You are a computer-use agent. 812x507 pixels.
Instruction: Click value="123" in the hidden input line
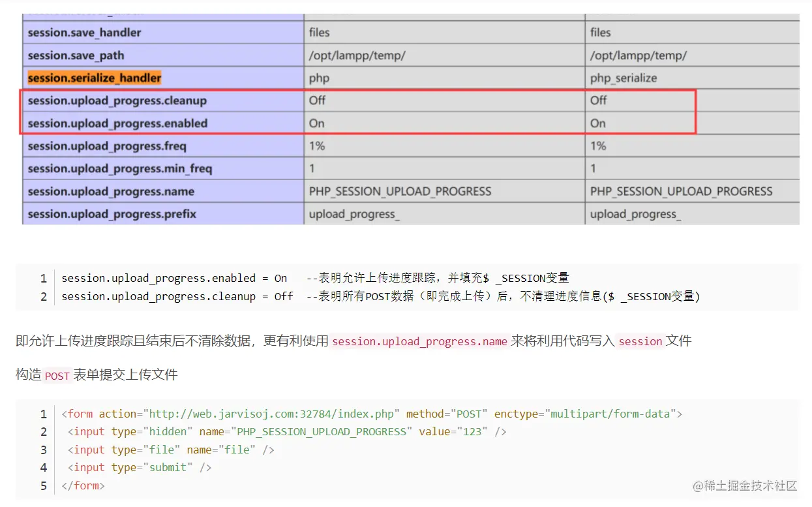click(453, 432)
